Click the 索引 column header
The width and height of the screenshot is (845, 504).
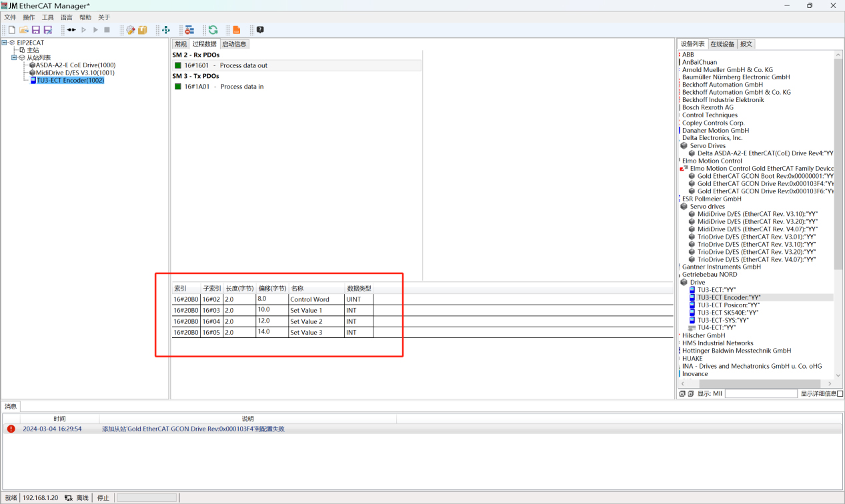tap(186, 288)
